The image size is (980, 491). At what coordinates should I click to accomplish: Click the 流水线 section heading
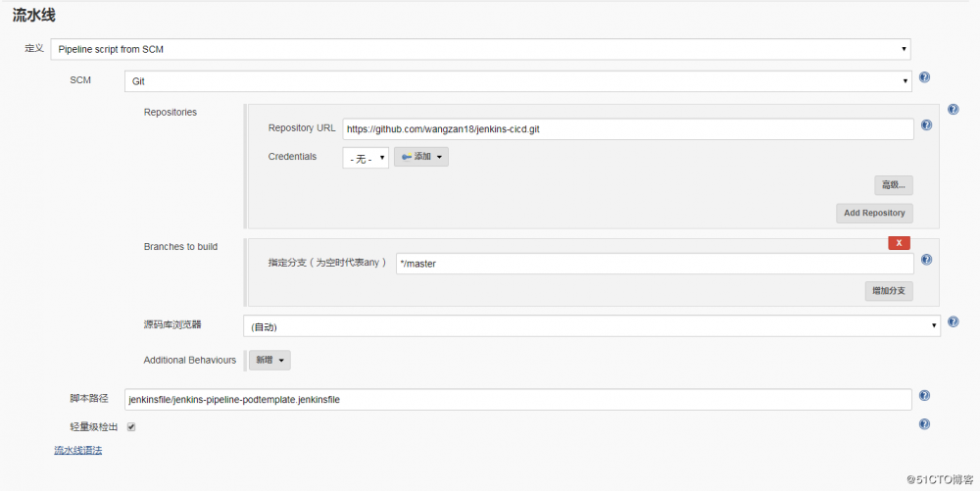[x=34, y=15]
